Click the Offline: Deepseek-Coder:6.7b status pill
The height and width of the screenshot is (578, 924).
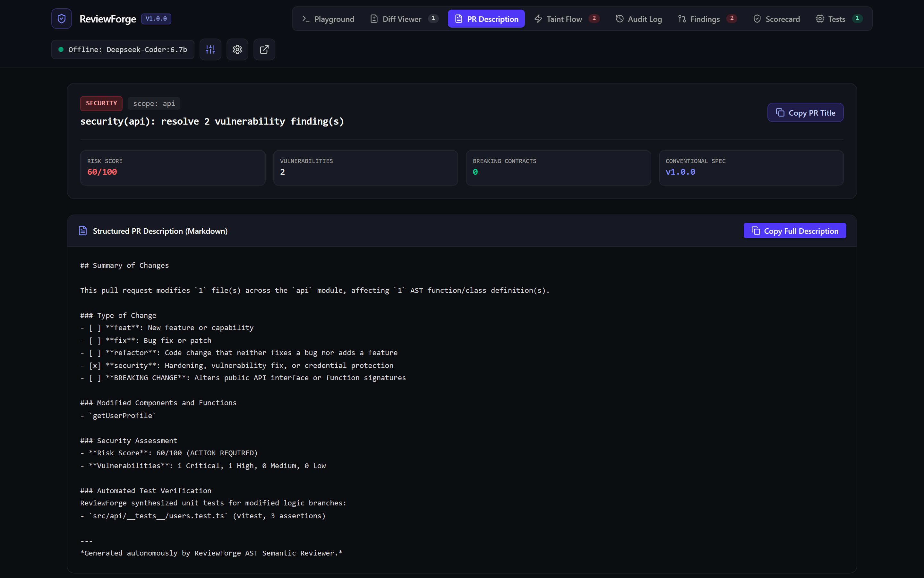[x=123, y=50]
